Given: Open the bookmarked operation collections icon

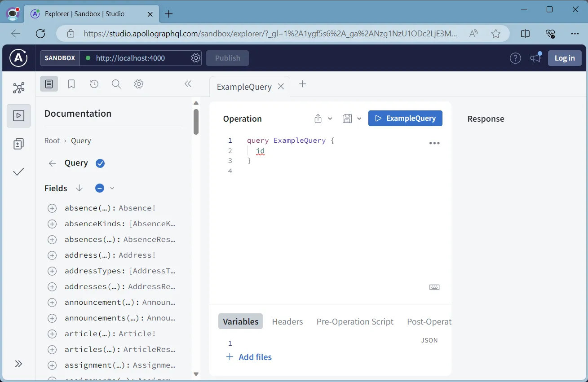Looking at the screenshot, I should tap(71, 84).
